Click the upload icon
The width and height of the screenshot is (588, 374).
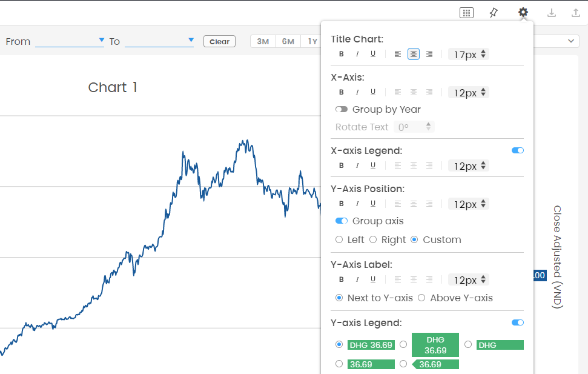pyautogui.click(x=576, y=13)
